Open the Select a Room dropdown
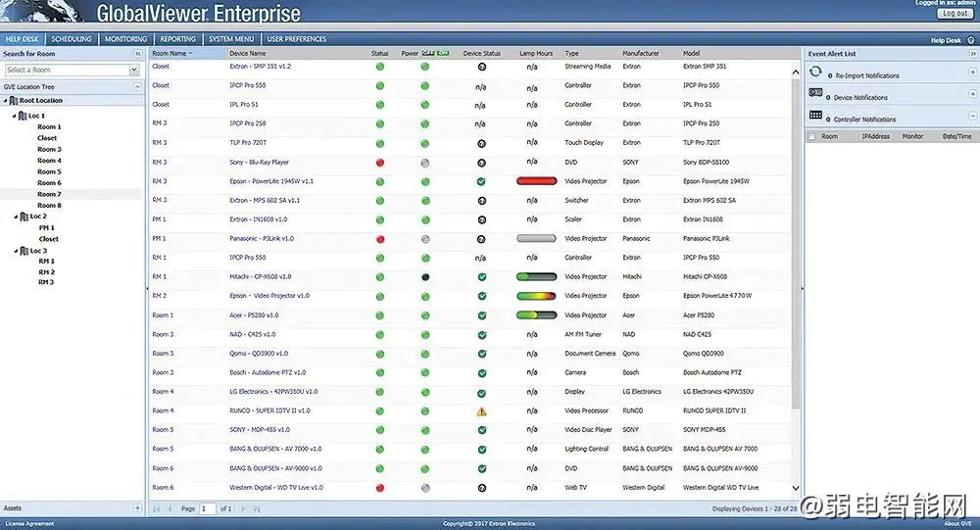This screenshot has width=980, height=530. [134, 70]
